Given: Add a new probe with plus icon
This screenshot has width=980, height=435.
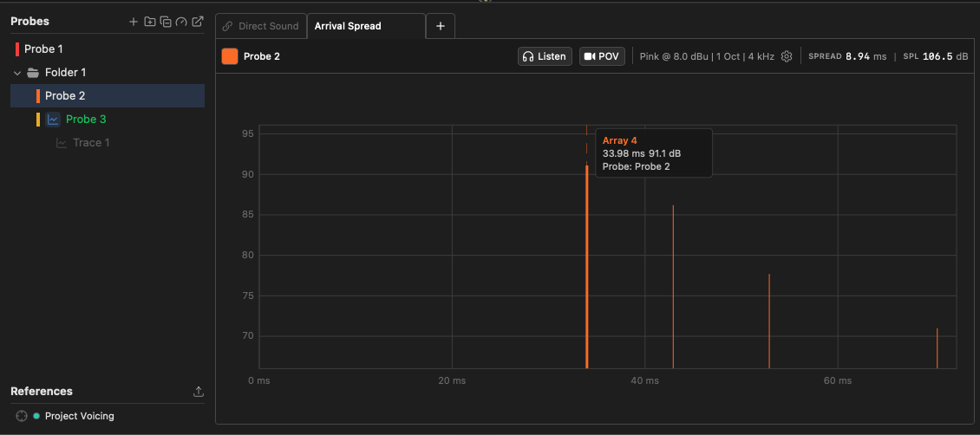Looking at the screenshot, I should click(x=134, y=22).
